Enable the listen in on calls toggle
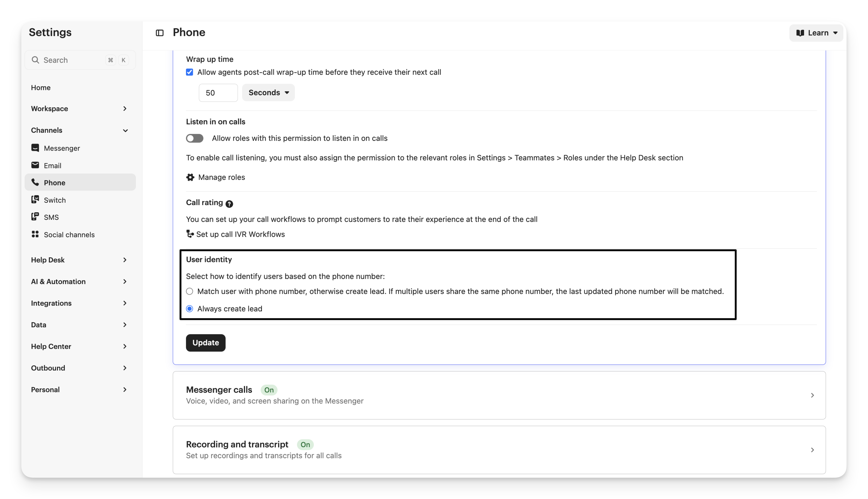868x499 pixels. coord(195,138)
